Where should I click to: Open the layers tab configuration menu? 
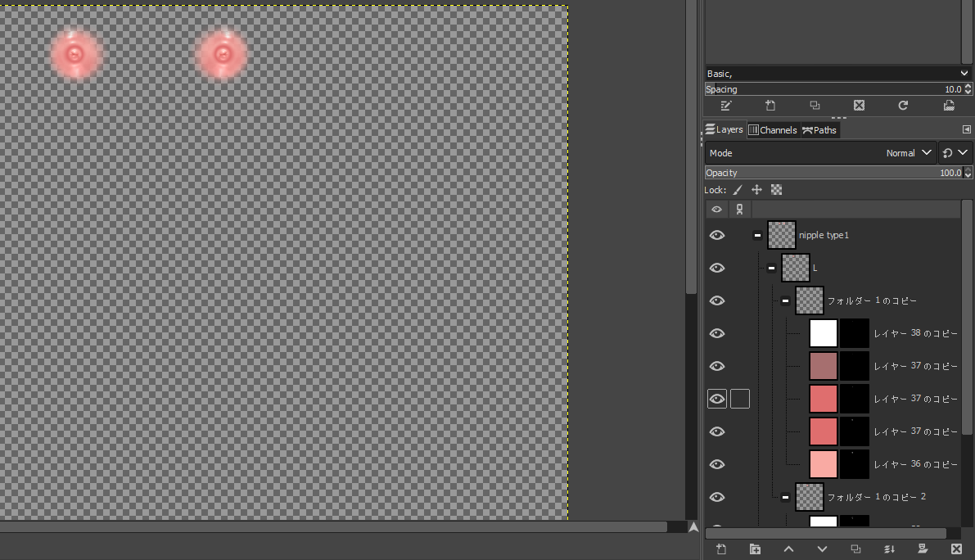(x=966, y=130)
